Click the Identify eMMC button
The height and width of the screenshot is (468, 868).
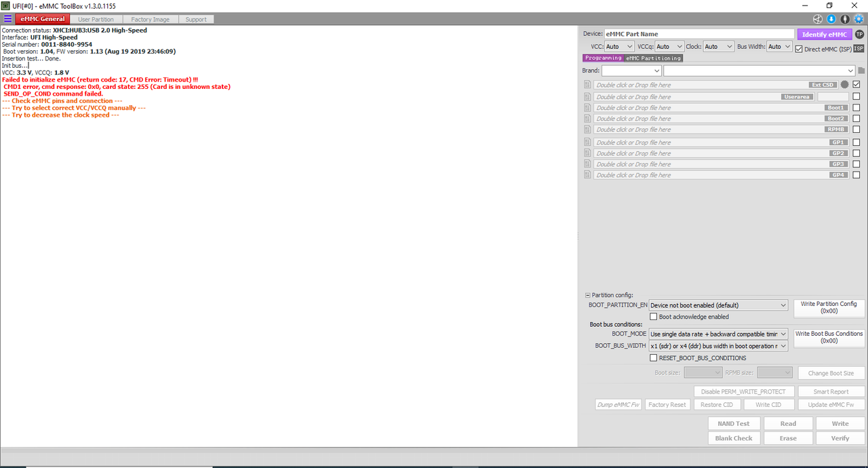[x=825, y=34]
